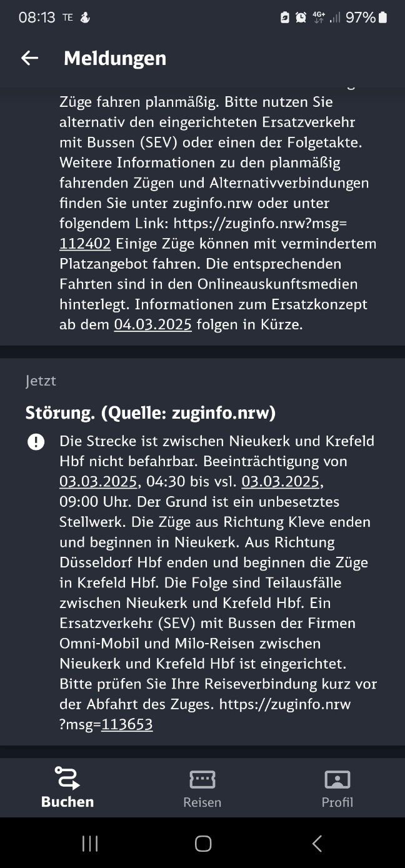Select the Buchen tab label
405x868 pixels.
67,802
